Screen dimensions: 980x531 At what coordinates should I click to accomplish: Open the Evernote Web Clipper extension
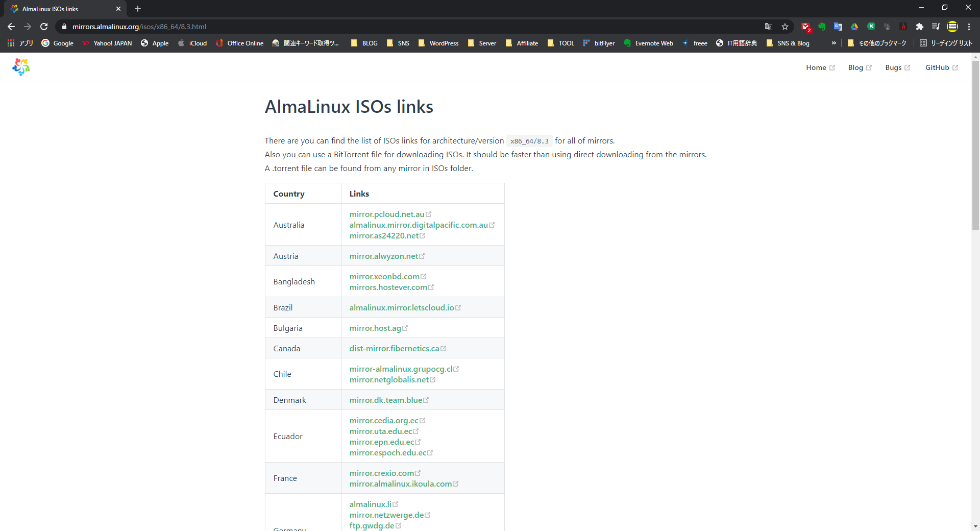tap(822, 27)
